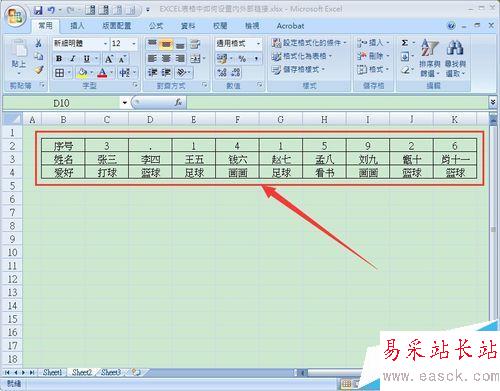Click the Format Painter brush

pos(39,70)
